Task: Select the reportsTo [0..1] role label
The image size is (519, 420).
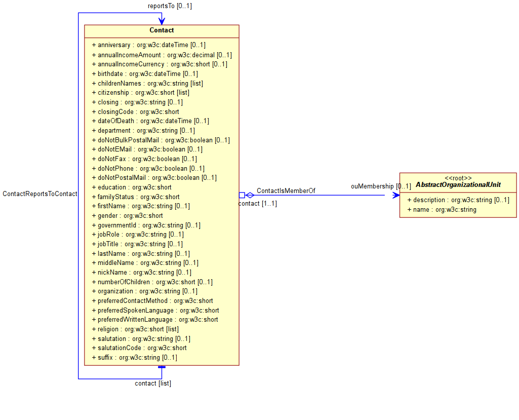Action: 170,6
